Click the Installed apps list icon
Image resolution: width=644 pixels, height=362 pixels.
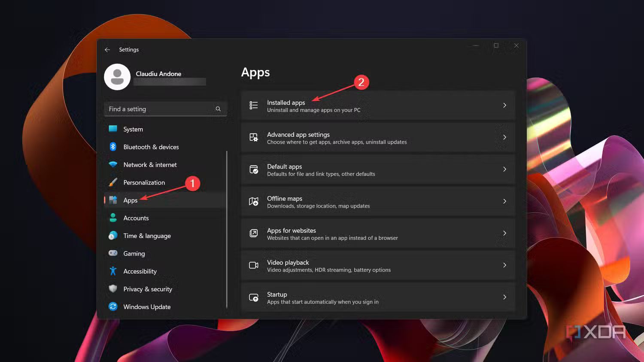click(x=254, y=106)
